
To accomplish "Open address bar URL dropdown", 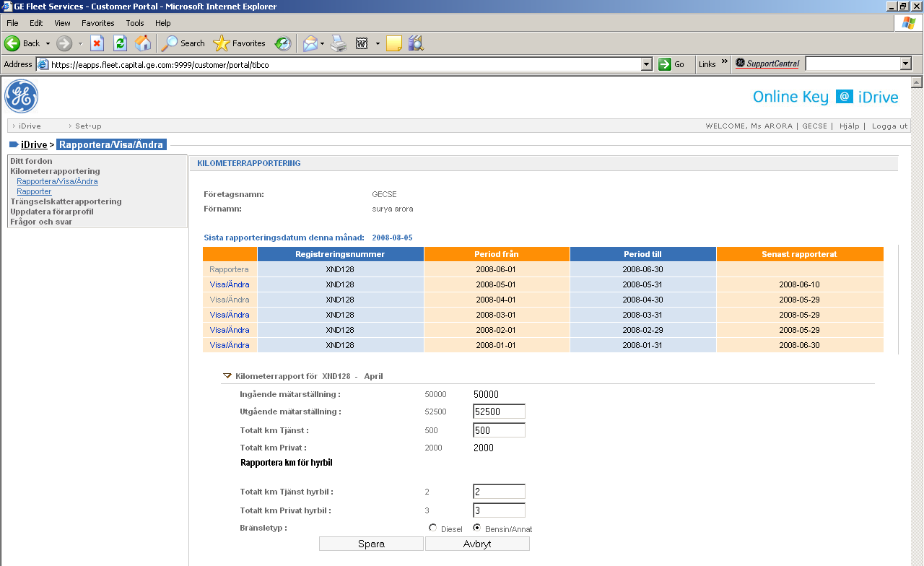I will 647,64.
